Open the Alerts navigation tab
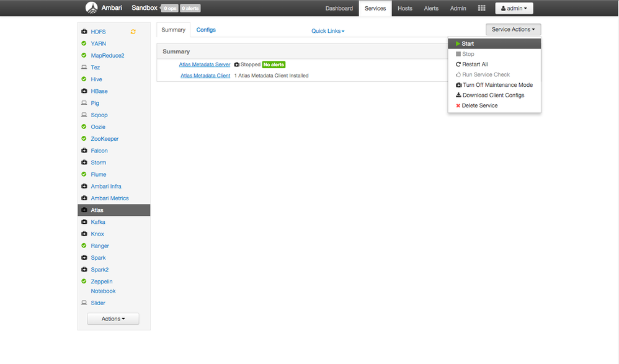Screen dimensions: 619x364 click(431, 8)
